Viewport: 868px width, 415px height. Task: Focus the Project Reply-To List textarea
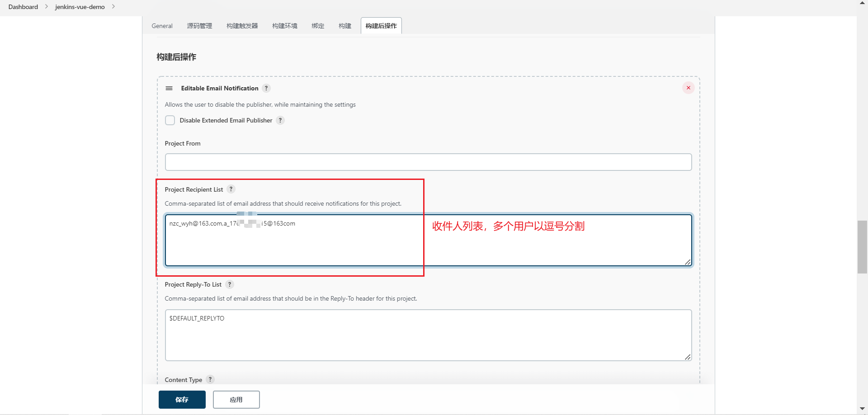(428, 335)
